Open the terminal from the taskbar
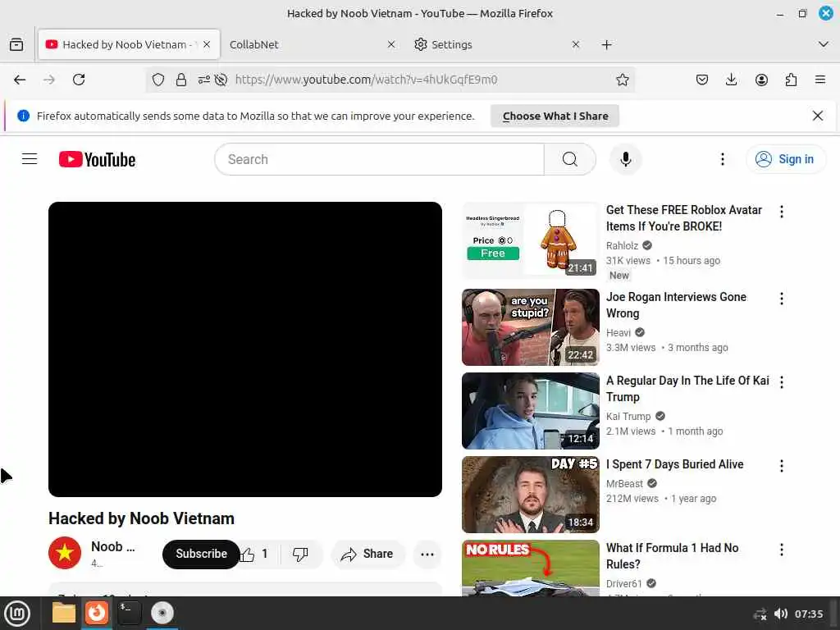 pyautogui.click(x=129, y=614)
